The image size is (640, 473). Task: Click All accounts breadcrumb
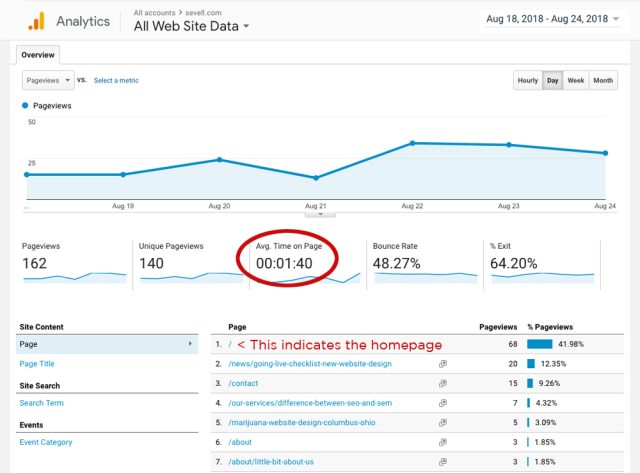(154, 13)
